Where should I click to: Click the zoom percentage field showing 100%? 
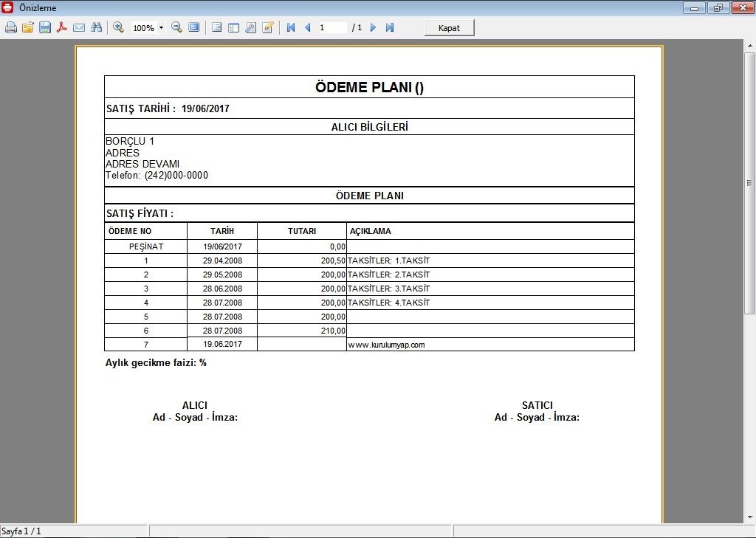click(144, 28)
